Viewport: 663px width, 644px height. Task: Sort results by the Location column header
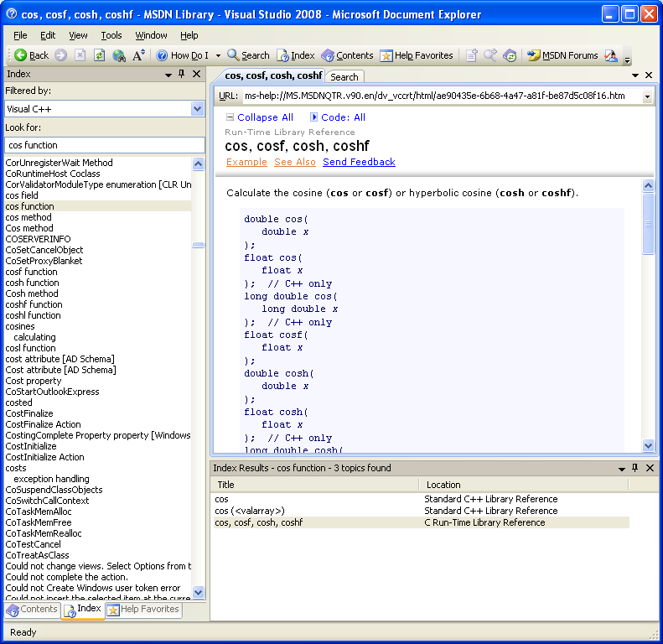tap(524, 485)
